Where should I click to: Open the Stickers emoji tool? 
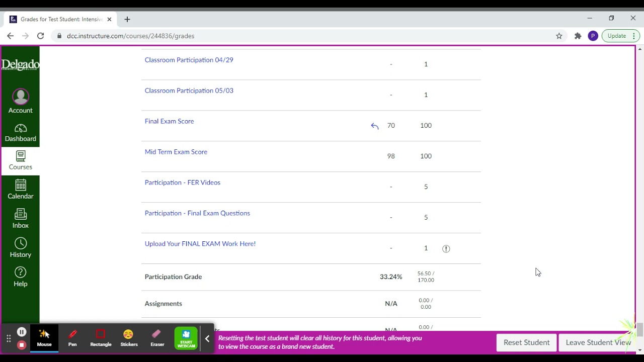(129, 337)
